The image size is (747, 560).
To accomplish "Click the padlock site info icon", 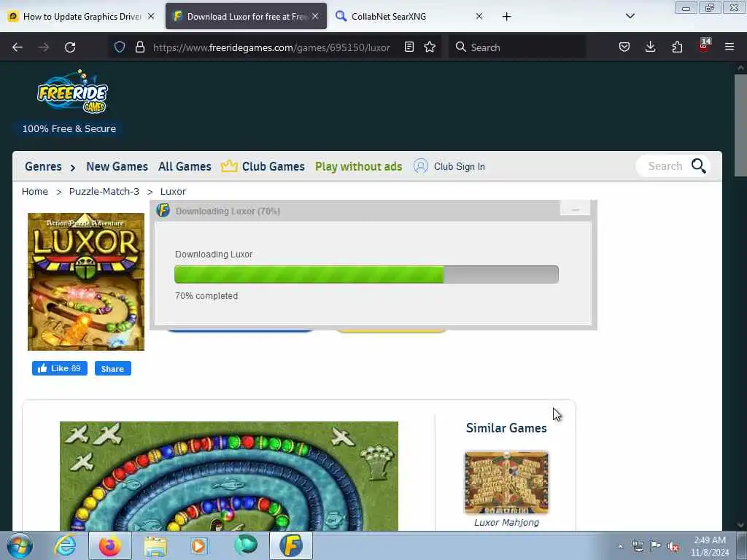I will [139, 47].
